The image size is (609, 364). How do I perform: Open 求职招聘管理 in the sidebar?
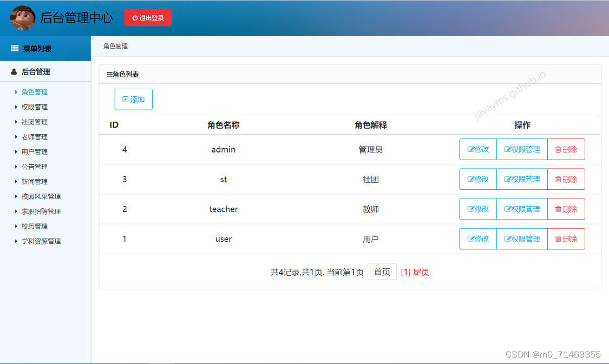pyautogui.click(x=41, y=211)
